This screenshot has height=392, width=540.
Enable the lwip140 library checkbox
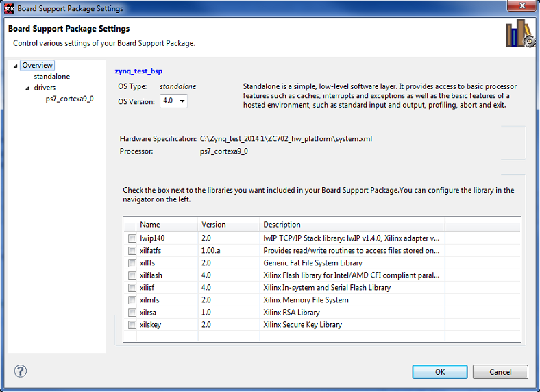(132, 238)
